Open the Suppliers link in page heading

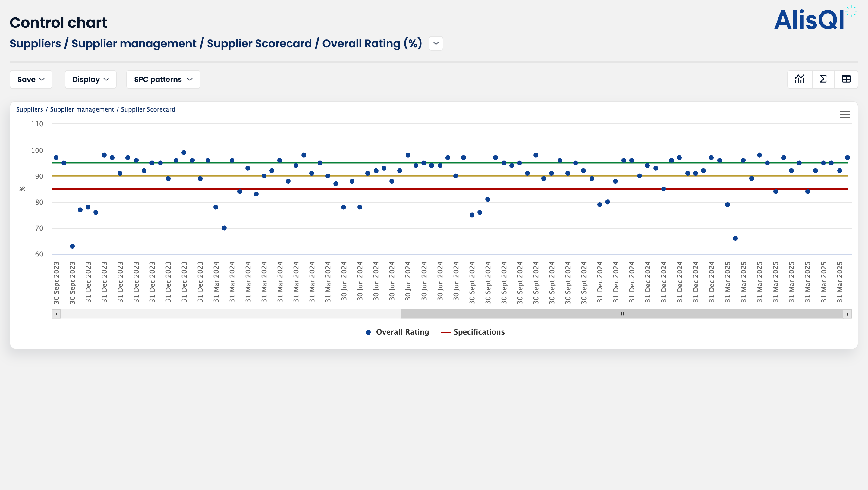click(35, 43)
